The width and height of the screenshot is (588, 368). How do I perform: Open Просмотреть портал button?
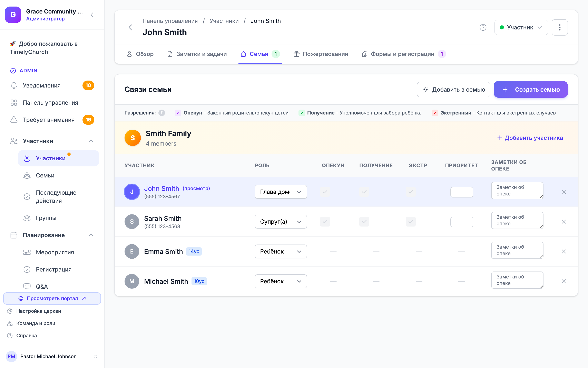click(x=52, y=298)
